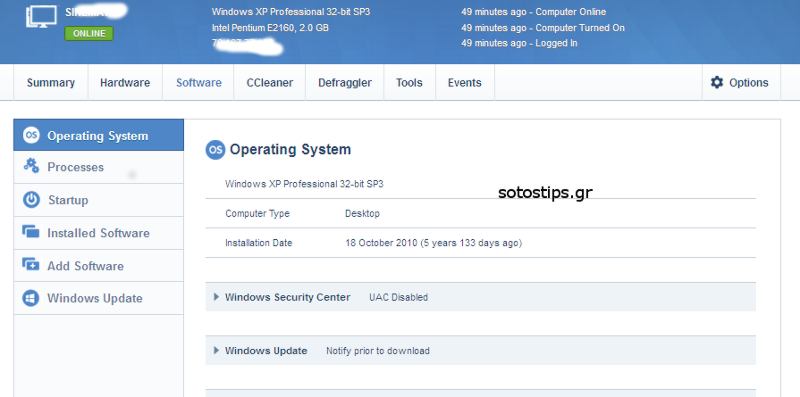Screen dimensions: 800x397
Task: Open Windows Update in the sidebar
Action: click(x=98, y=298)
